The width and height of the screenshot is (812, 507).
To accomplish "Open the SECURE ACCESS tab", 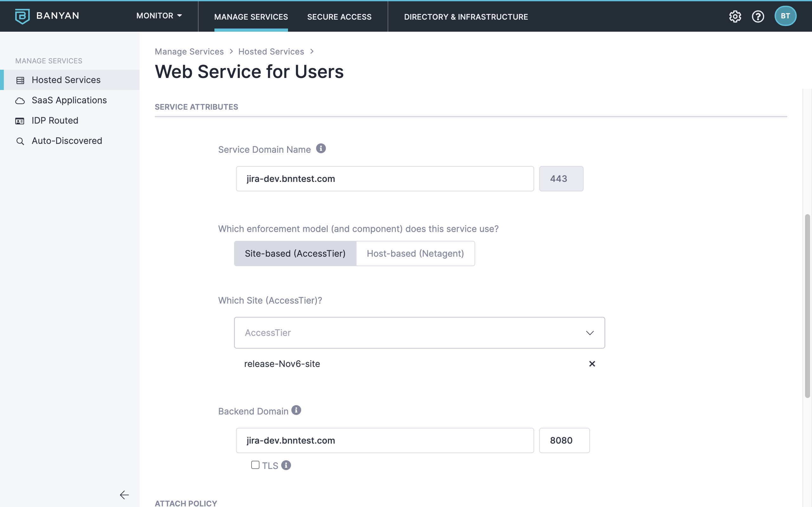I will [339, 17].
